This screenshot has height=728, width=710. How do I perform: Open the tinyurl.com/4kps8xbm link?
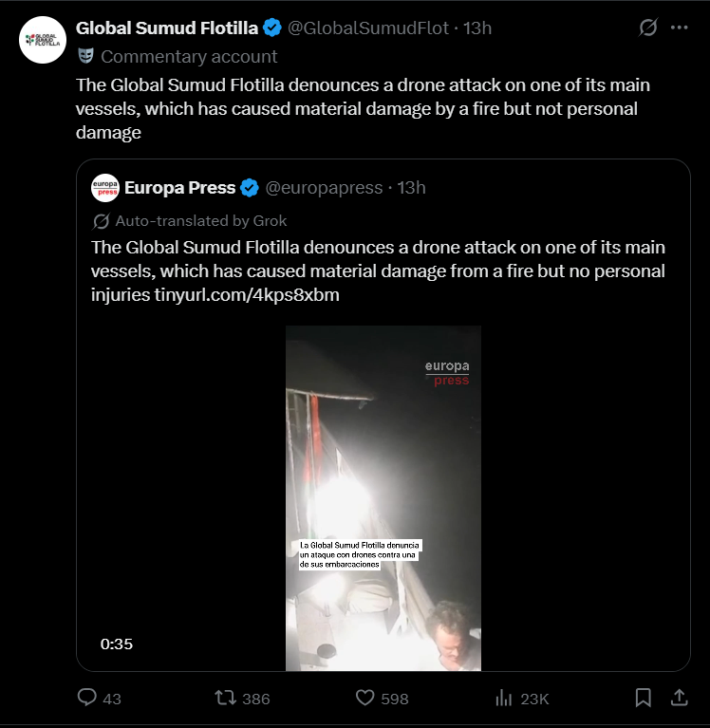click(247, 295)
